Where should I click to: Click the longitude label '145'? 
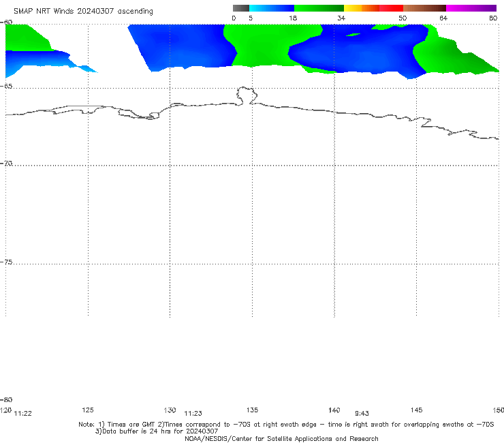coord(416,410)
